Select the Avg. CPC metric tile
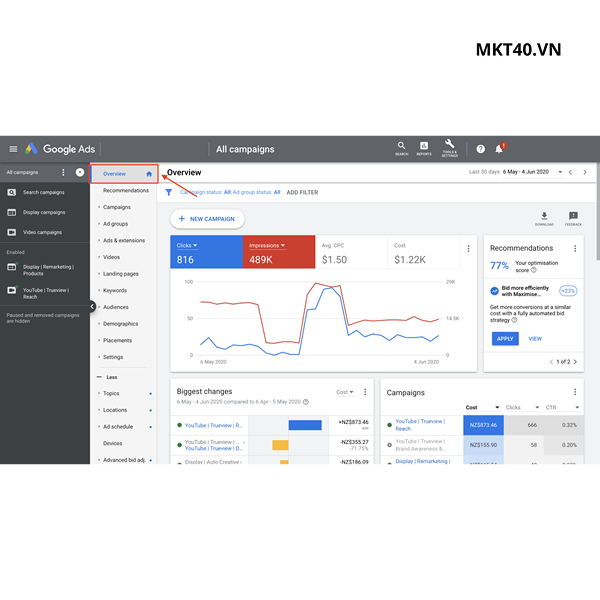Viewport: 600px width, 600px height. click(x=351, y=252)
